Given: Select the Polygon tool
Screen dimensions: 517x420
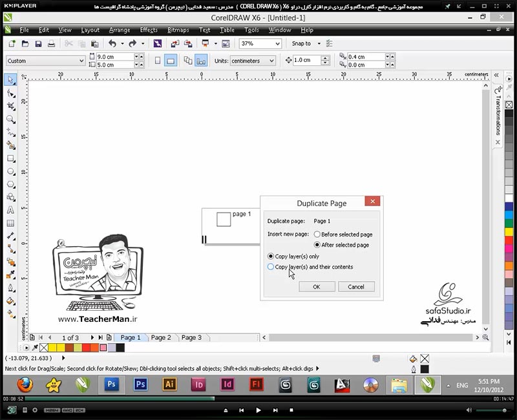Looking at the screenshot, I should 10,184.
